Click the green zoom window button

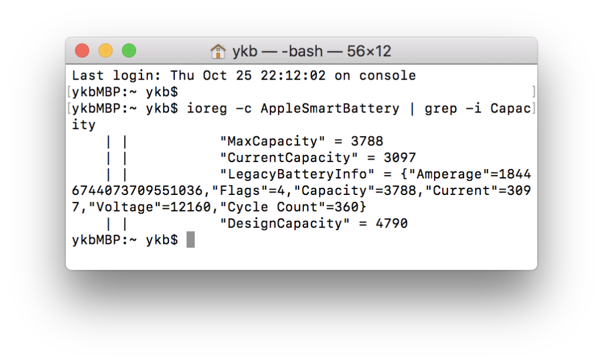129,51
